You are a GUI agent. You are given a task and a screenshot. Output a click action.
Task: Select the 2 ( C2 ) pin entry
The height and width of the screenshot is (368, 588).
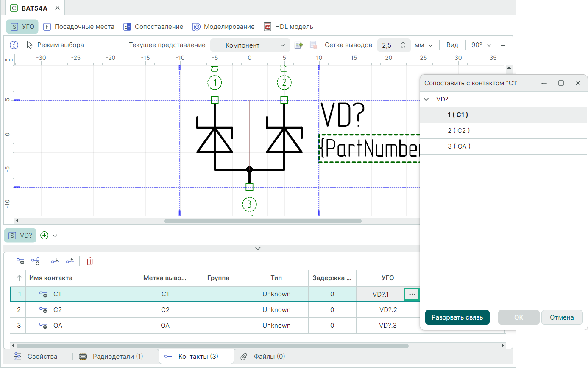(459, 131)
